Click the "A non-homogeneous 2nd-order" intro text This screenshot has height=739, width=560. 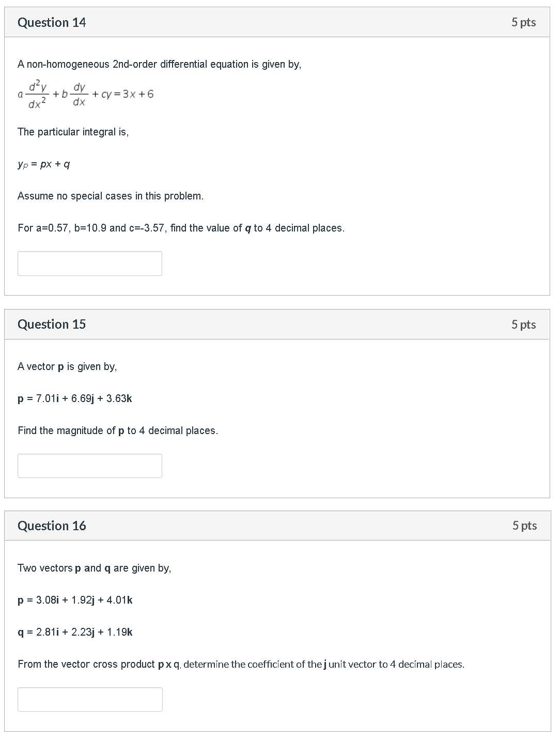click(x=159, y=64)
